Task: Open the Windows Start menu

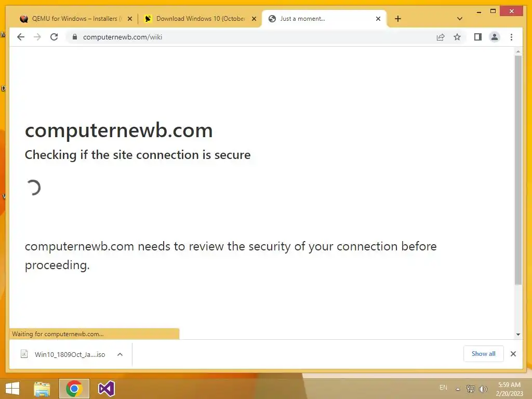Action: click(x=12, y=389)
